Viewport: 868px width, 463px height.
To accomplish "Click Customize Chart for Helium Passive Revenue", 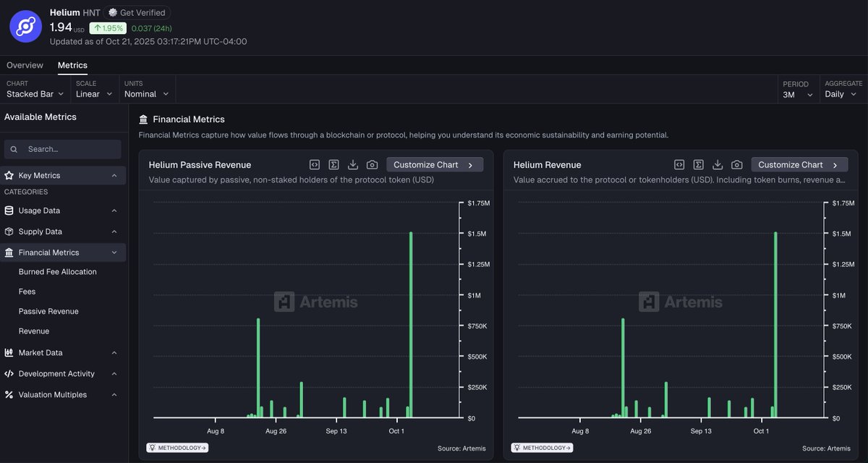I will click(x=435, y=165).
